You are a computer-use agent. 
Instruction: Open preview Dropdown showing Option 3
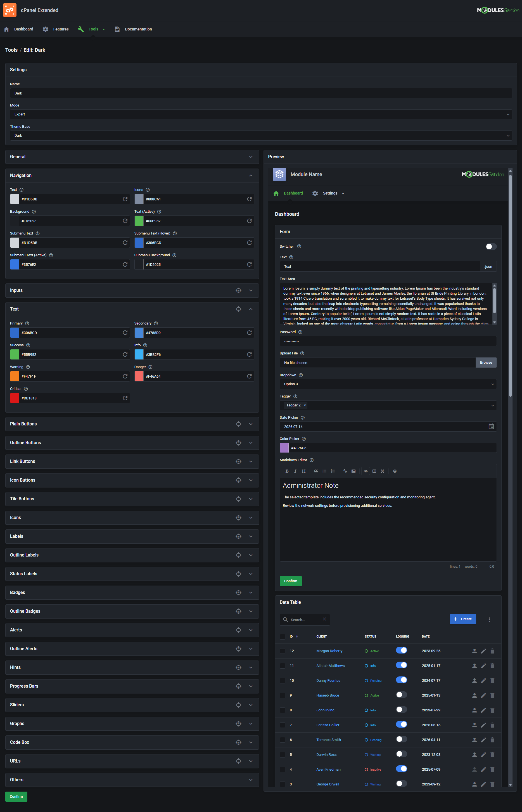point(388,384)
